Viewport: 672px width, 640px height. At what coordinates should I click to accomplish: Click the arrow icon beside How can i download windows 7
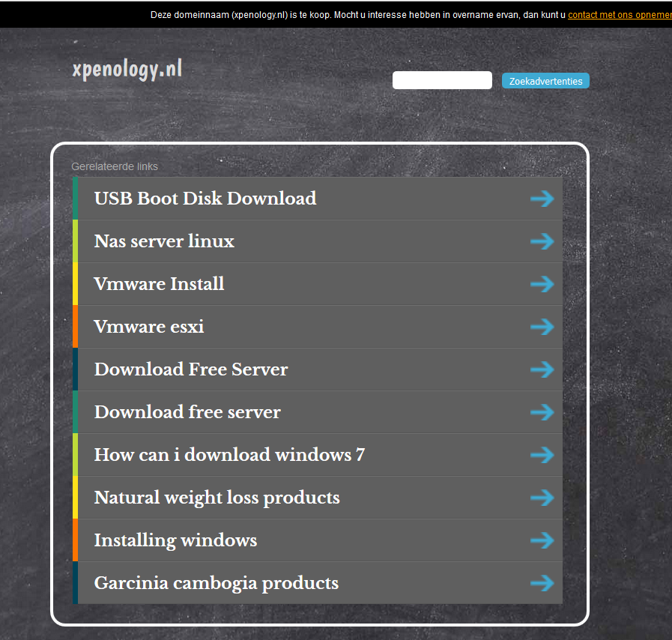click(x=542, y=455)
